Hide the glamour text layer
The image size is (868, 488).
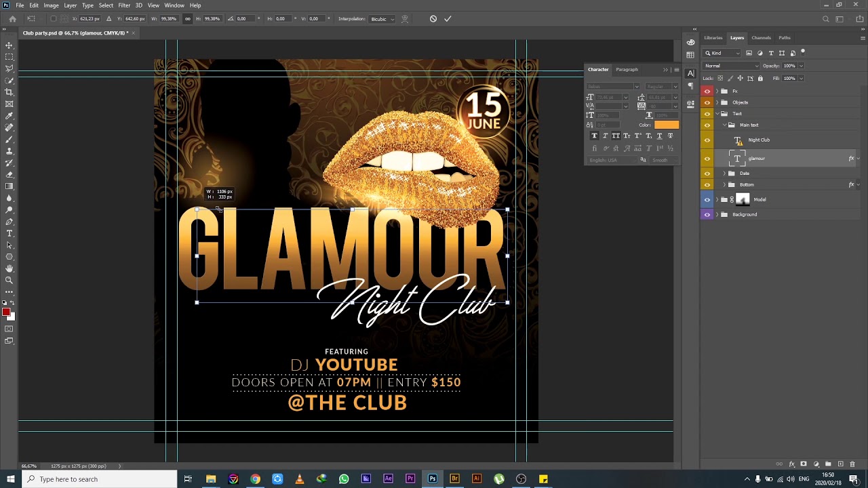pyautogui.click(x=707, y=159)
